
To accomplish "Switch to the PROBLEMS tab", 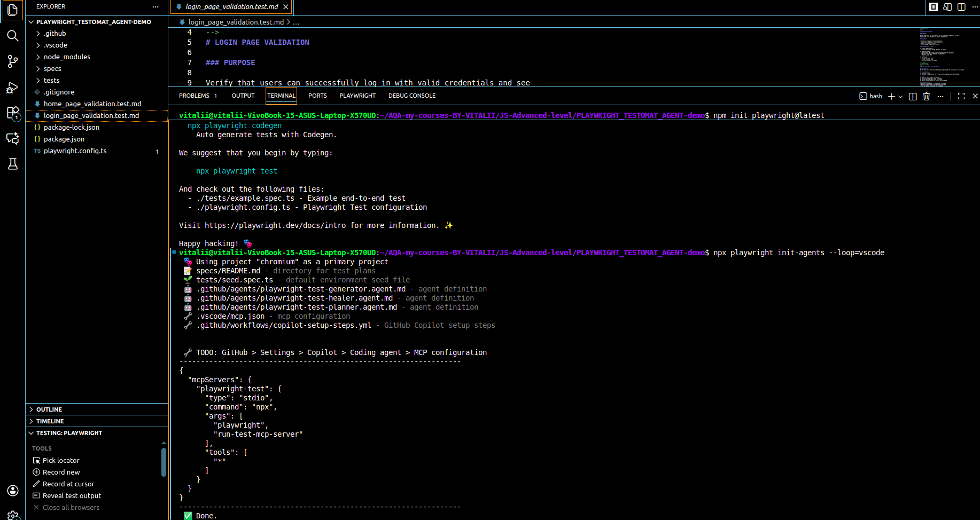I will pos(194,96).
